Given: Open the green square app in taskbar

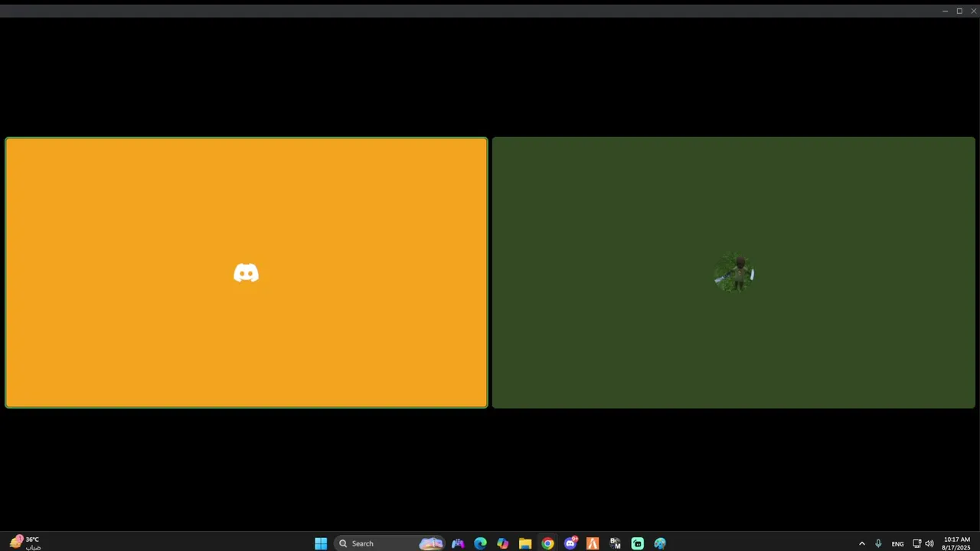Looking at the screenshot, I should (638, 543).
